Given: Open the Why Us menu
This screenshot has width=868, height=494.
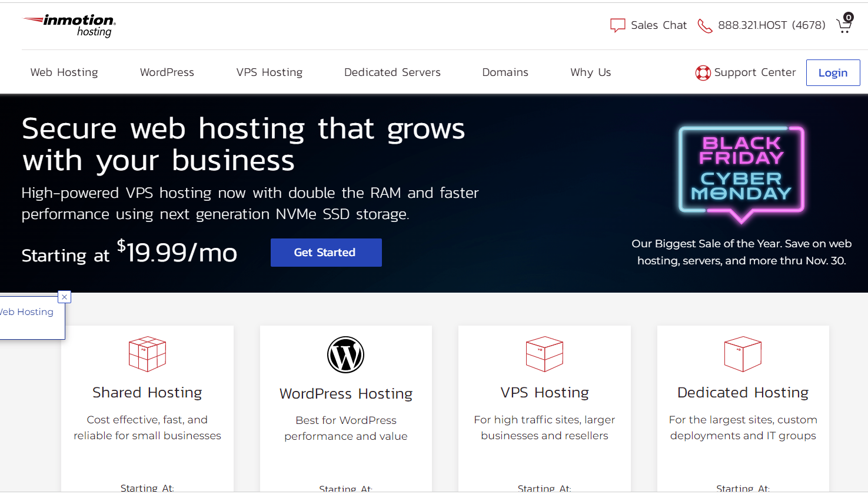Looking at the screenshot, I should (591, 72).
